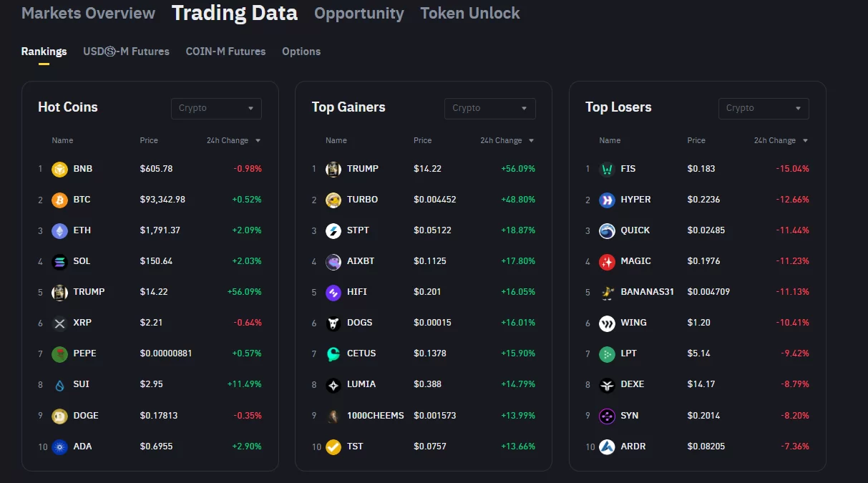The height and width of the screenshot is (483, 868).
Task: Click the Solana coin icon
Action: click(59, 262)
